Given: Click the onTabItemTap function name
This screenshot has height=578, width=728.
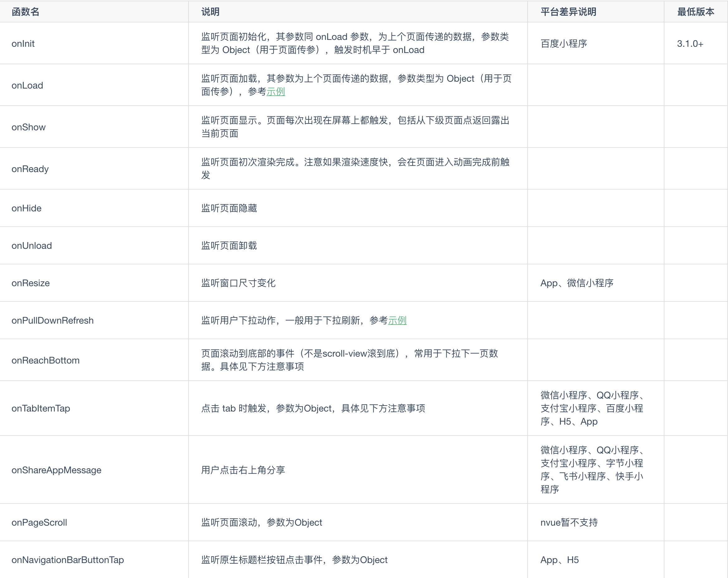Looking at the screenshot, I should click(x=41, y=408).
